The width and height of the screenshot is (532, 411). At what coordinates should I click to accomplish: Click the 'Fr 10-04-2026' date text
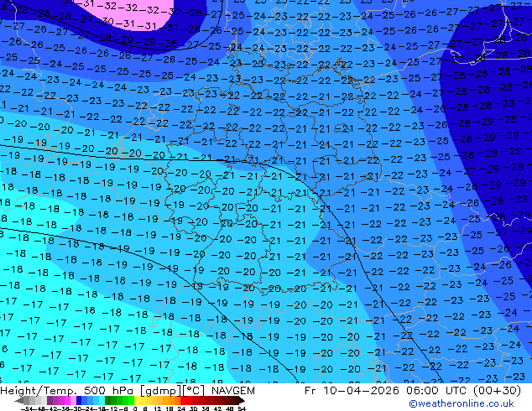(352, 391)
